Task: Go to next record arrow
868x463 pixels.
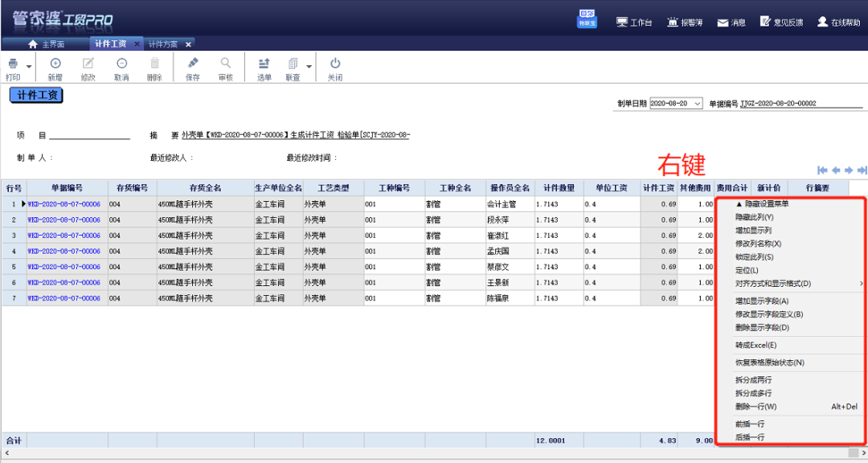Action: click(849, 170)
